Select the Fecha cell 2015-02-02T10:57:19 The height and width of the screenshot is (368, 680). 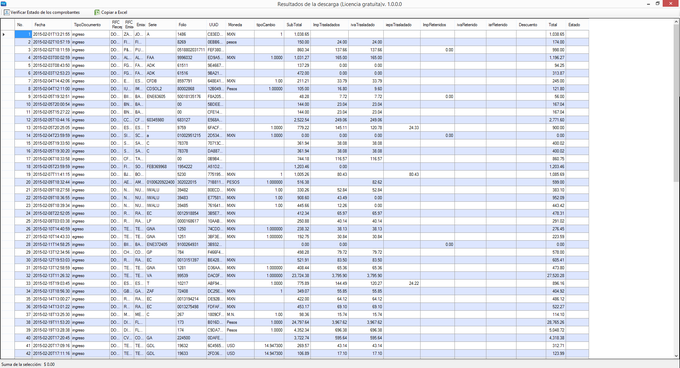pos(52,42)
